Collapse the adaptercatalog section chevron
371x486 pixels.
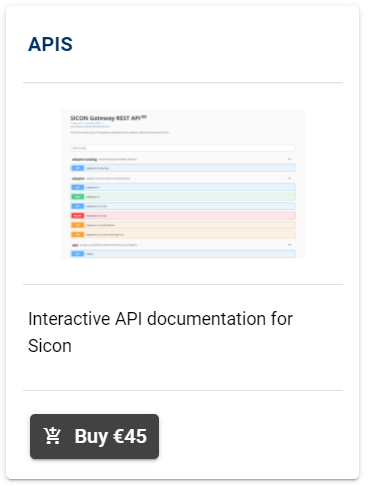pos(289,159)
